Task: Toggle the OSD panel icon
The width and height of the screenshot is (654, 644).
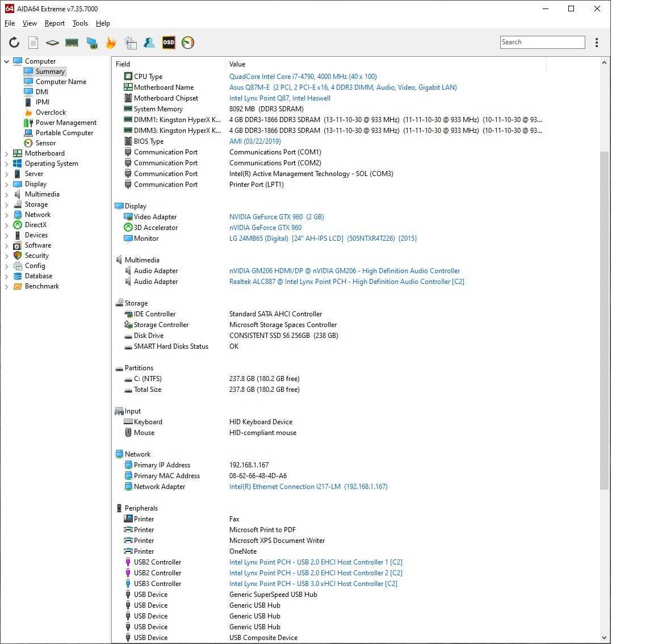Action: pos(169,43)
